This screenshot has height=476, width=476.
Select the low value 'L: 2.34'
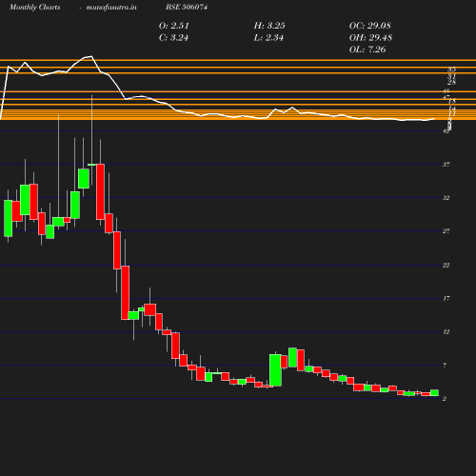pyautogui.click(x=268, y=38)
